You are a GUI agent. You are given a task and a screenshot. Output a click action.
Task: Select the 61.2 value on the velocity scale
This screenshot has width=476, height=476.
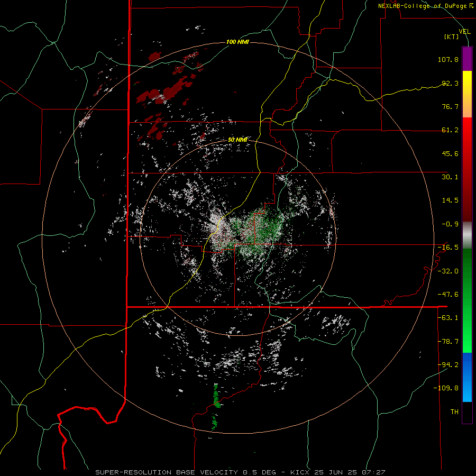click(450, 130)
